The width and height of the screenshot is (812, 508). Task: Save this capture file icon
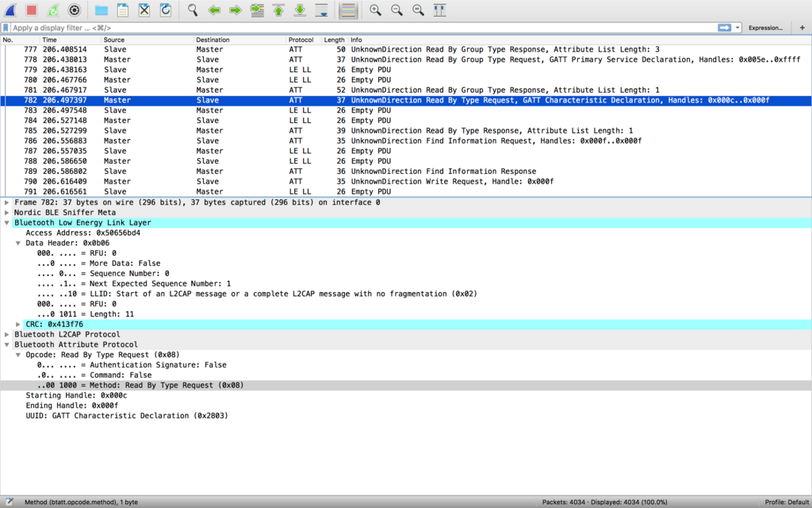pyautogui.click(x=123, y=10)
